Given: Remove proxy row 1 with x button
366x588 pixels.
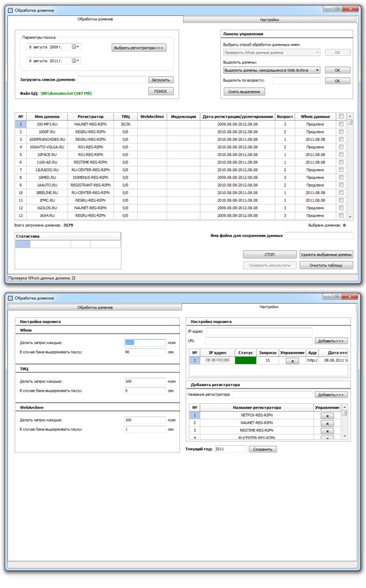Looking at the screenshot, I should (x=293, y=360).
